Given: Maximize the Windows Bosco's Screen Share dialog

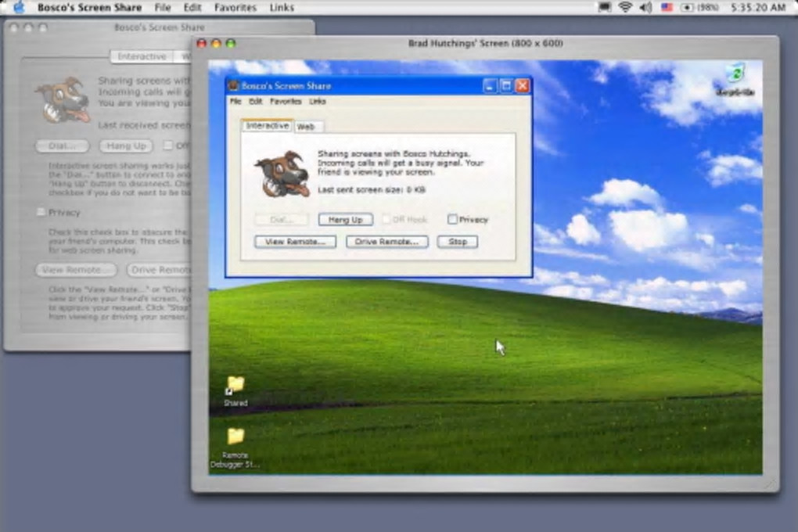Looking at the screenshot, I should (x=506, y=85).
